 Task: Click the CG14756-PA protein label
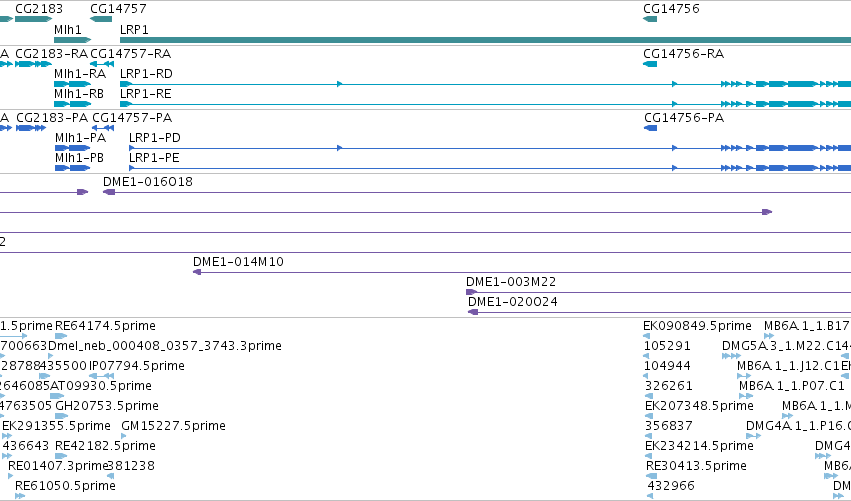point(684,118)
